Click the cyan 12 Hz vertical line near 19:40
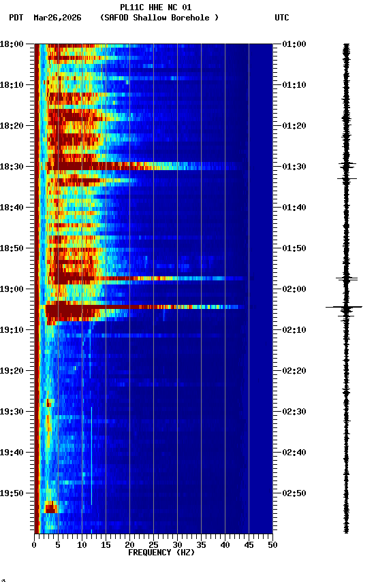Image resolution: width=376 pixels, height=588 pixels. point(91,456)
